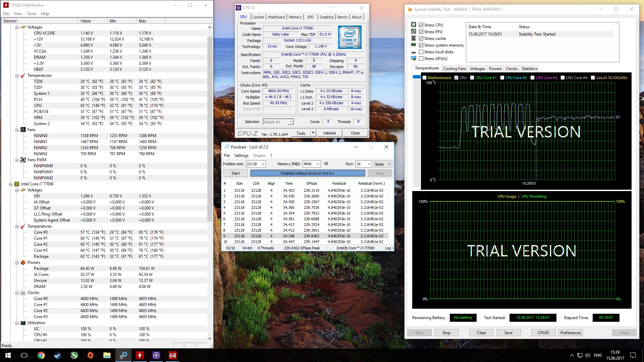The height and width of the screenshot is (362, 644).
Task: Open the Cooling Fans tab in AIDA64
Action: pos(454,69)
